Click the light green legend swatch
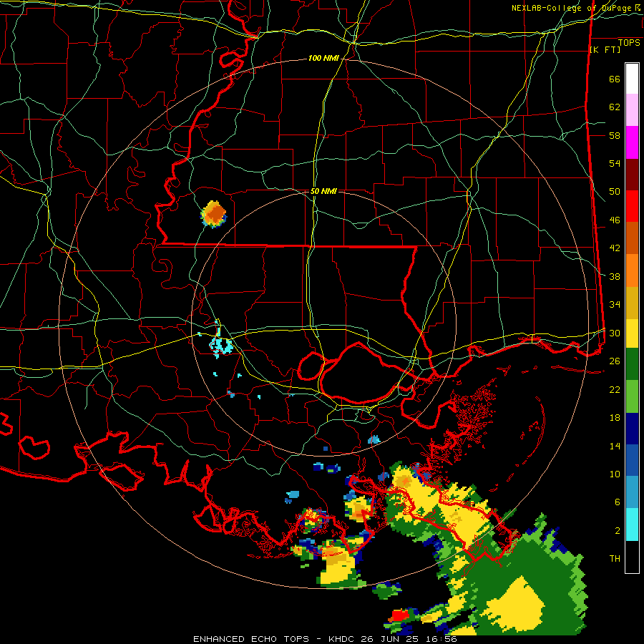This screenshot has height=644, width=644. (x=632, y=396)
